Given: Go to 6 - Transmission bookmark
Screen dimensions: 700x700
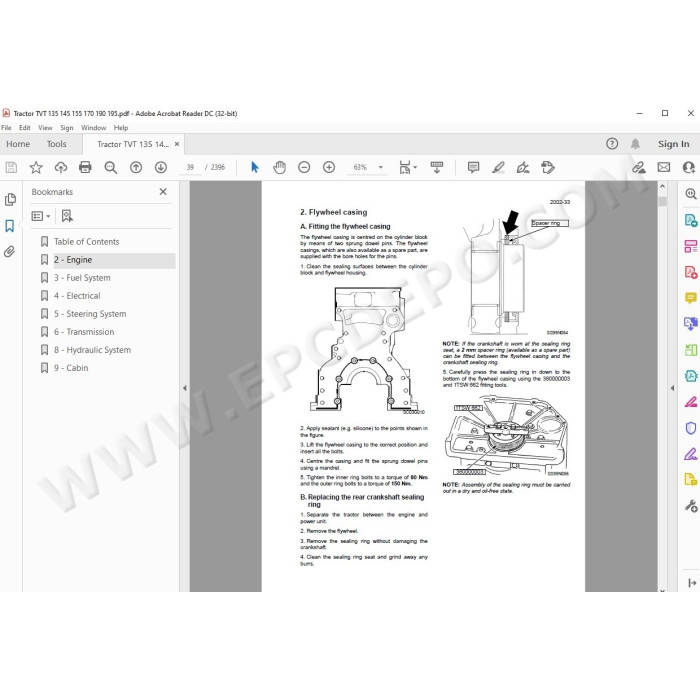Looking at the screenshot, I should pyautogui.click(x=84, y=332).
